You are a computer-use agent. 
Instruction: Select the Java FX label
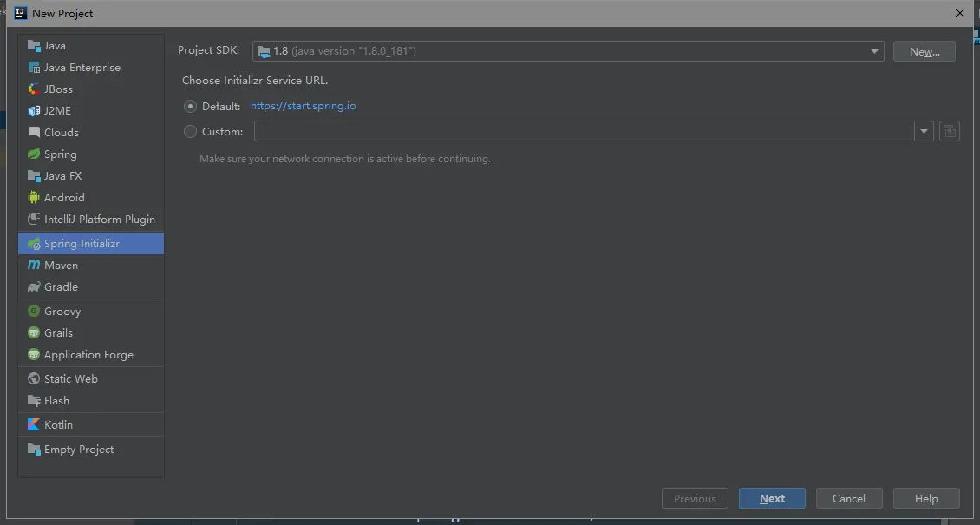tap(63, 175)
